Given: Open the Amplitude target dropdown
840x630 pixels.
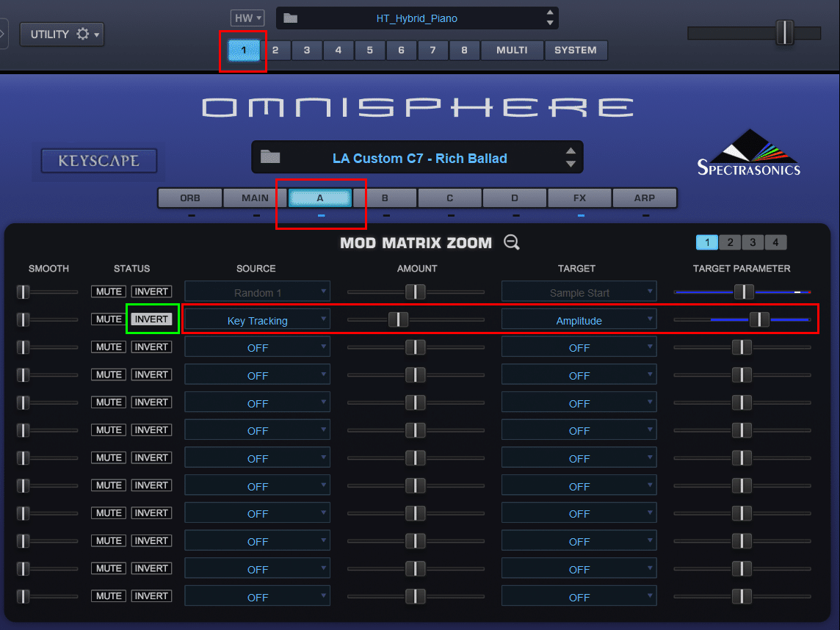Looking at the screenshot, I should pyautogui.click(x=579, y=319).
